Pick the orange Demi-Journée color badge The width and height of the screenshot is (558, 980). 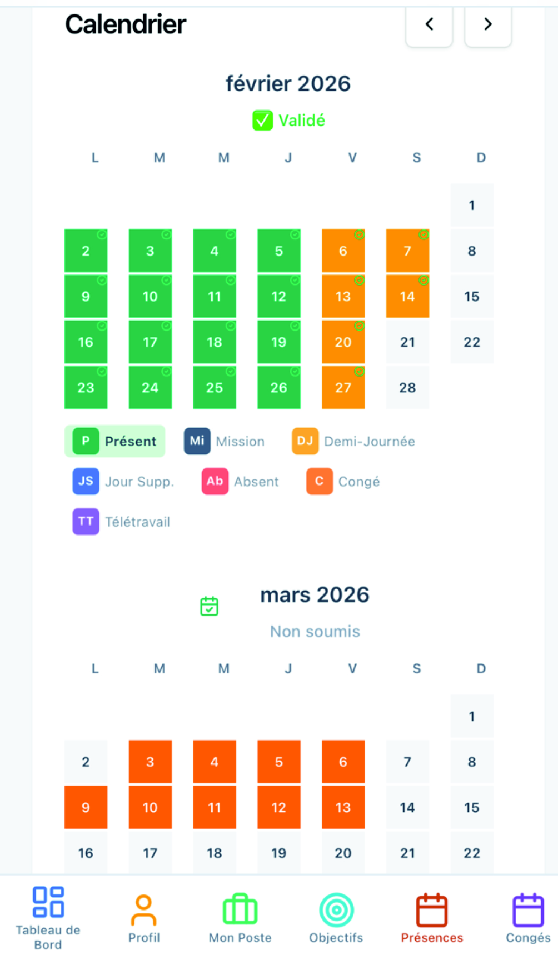[305, 441]
